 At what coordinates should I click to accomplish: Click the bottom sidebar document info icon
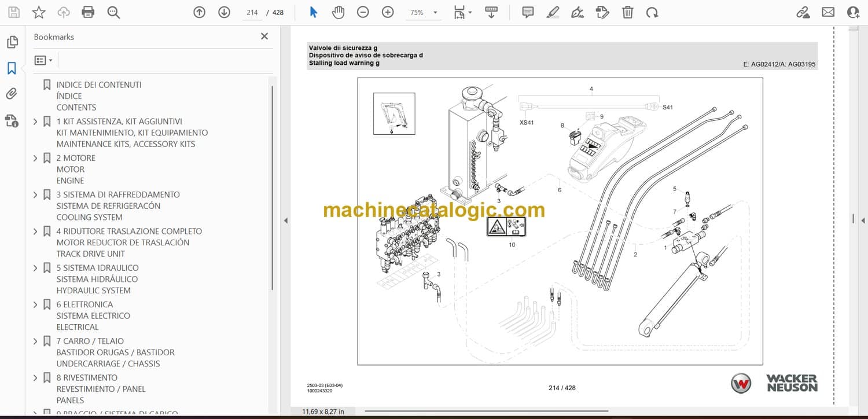(x=12, y=120)
